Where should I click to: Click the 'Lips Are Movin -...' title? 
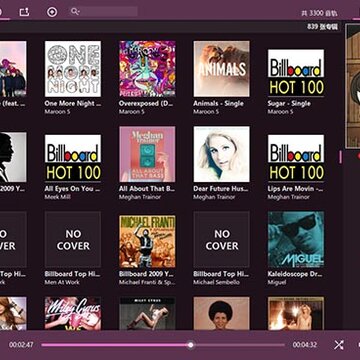295,189
